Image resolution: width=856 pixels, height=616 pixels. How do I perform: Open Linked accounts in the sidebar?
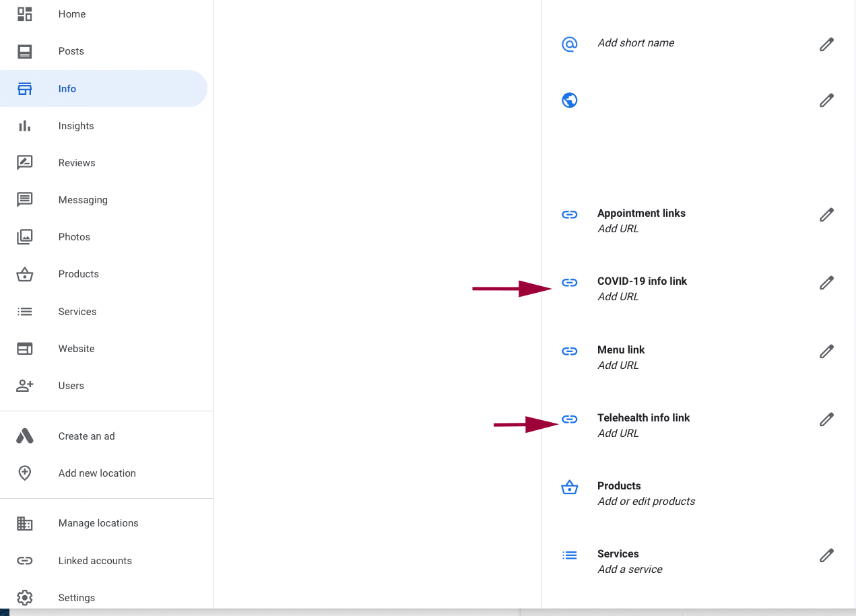tap(94, 561)
